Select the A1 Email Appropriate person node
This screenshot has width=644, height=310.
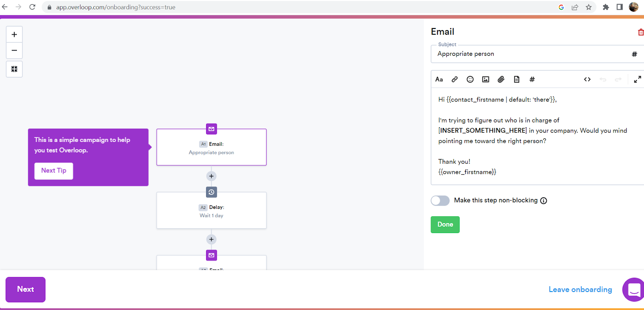211,148
